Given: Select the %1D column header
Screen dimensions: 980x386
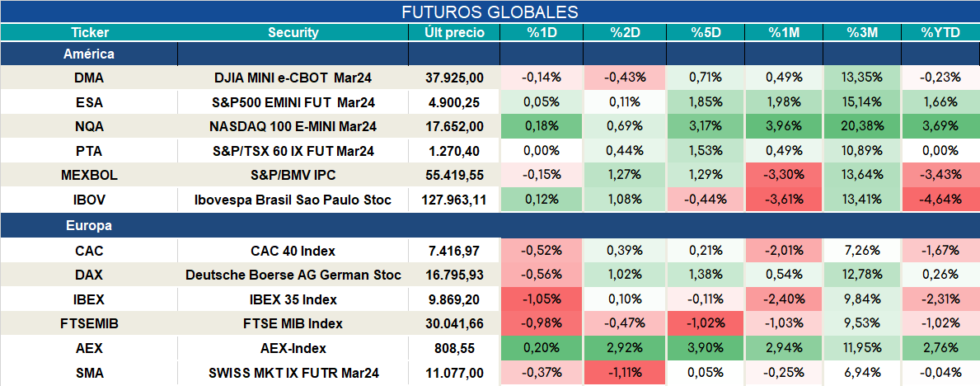Looking at the screenshot, I should click(x=542, y=33).
